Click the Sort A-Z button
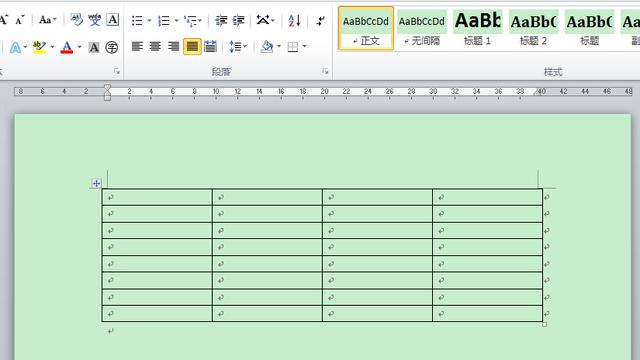Viewport: 640px width, 360px height. tap(294, 20)
